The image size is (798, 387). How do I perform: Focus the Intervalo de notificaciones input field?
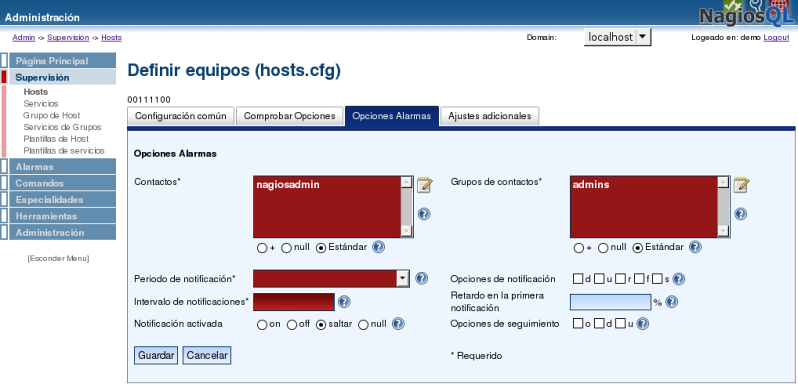tap(294, 302)
